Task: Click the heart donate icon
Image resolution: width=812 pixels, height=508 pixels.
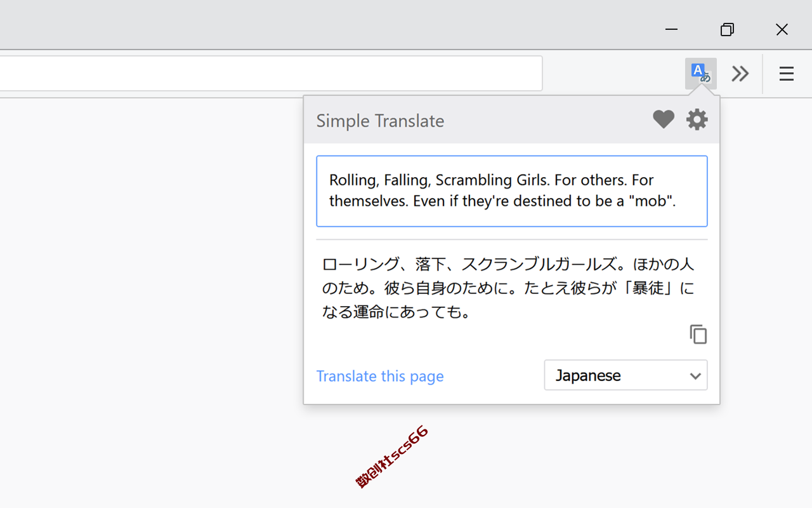Action: (664, 119)
